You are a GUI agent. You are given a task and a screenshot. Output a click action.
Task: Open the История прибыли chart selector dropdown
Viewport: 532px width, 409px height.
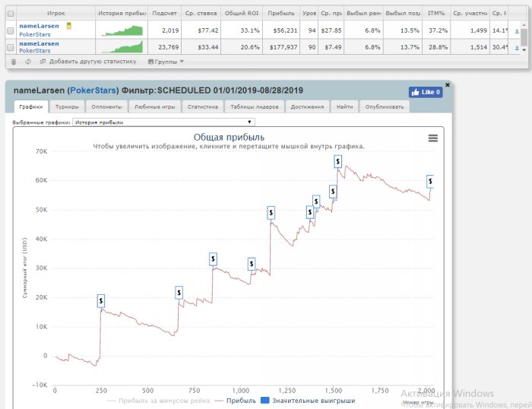click(163, 122)
